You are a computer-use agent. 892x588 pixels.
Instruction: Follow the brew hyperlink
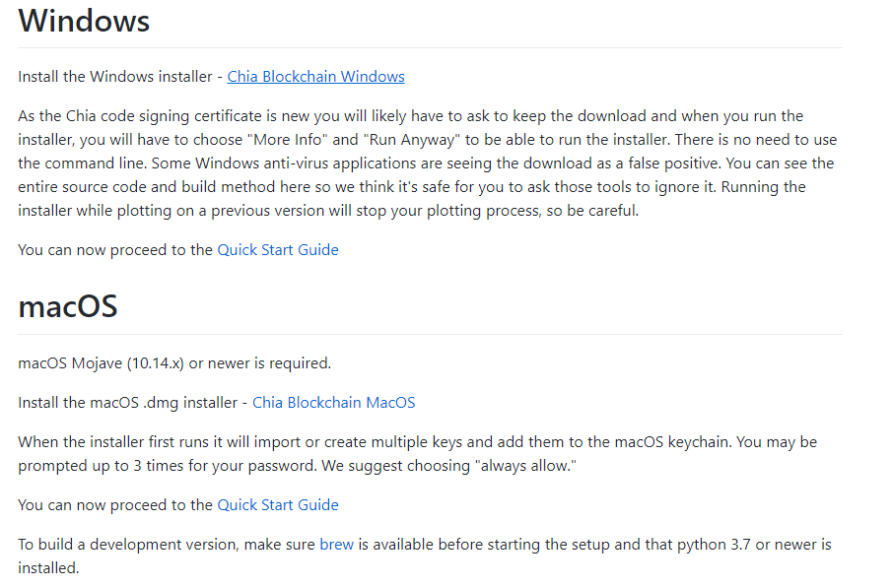click(x=336, y=545)
